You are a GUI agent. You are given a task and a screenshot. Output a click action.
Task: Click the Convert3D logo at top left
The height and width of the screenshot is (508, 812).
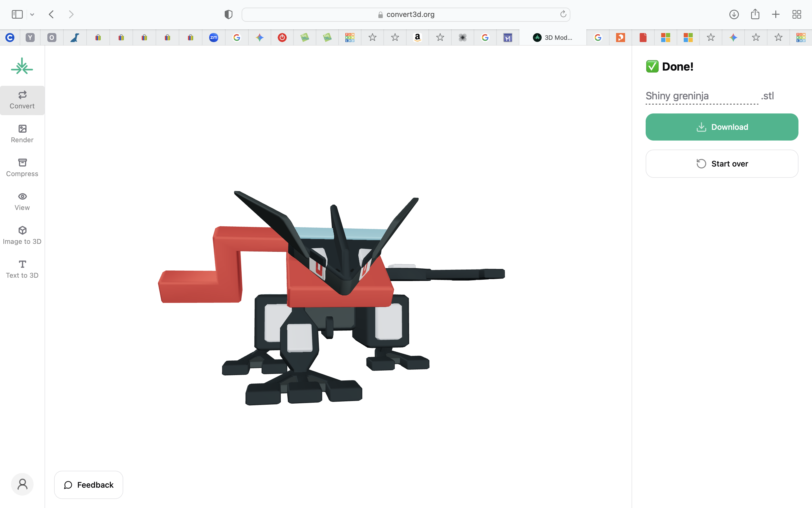[x=22, y=66]
